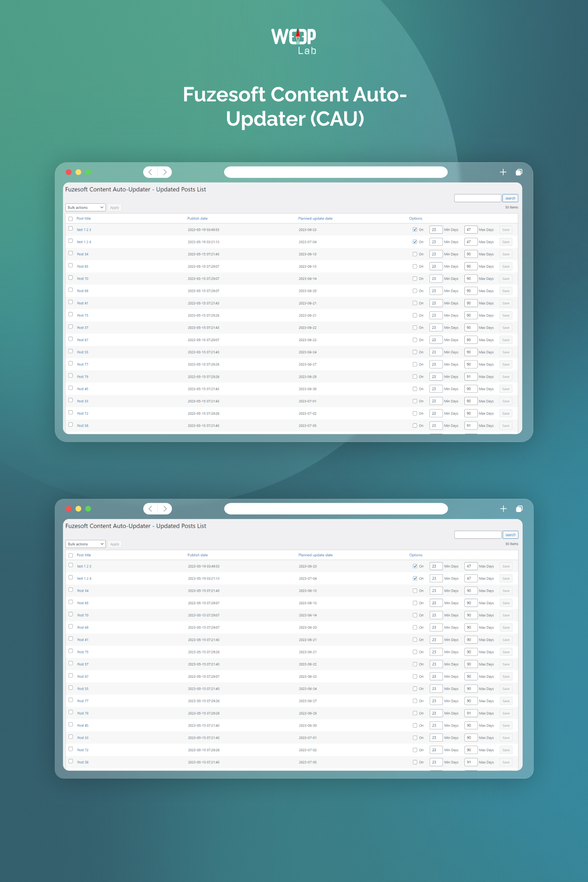
Task: Click the address bar in bottom browser window
Action: [x=336, y=509]
